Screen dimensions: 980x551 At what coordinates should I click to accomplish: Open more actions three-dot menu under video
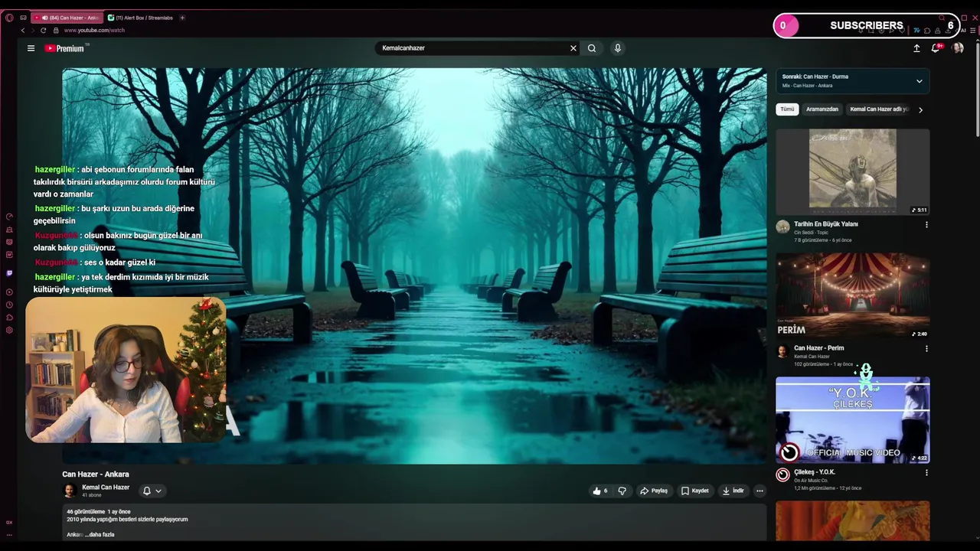point(759,491)
